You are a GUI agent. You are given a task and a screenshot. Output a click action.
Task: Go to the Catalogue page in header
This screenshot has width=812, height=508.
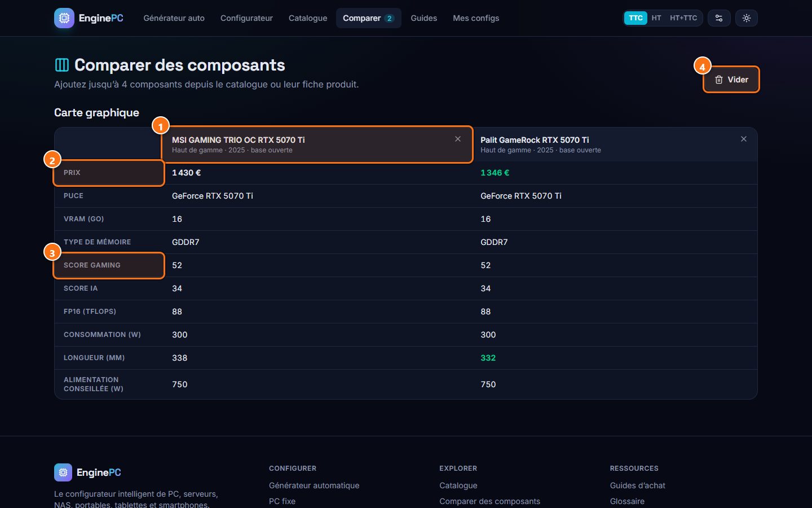click(308, 18)
